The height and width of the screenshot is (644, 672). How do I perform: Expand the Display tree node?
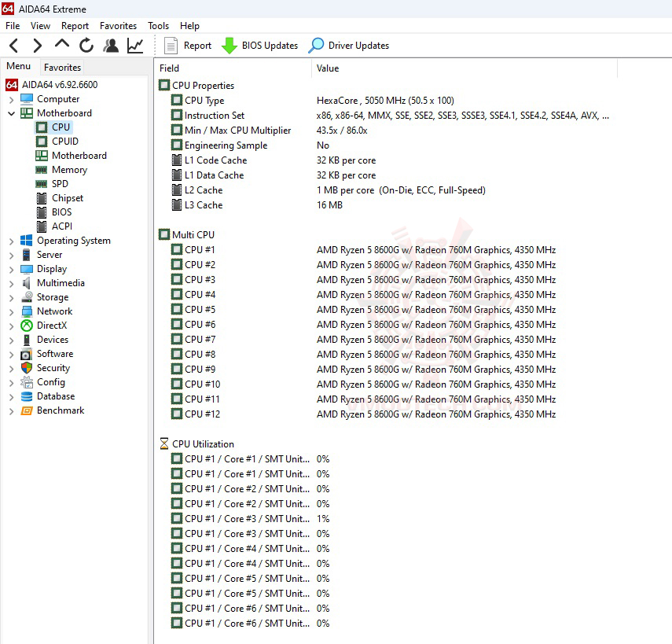12,269
